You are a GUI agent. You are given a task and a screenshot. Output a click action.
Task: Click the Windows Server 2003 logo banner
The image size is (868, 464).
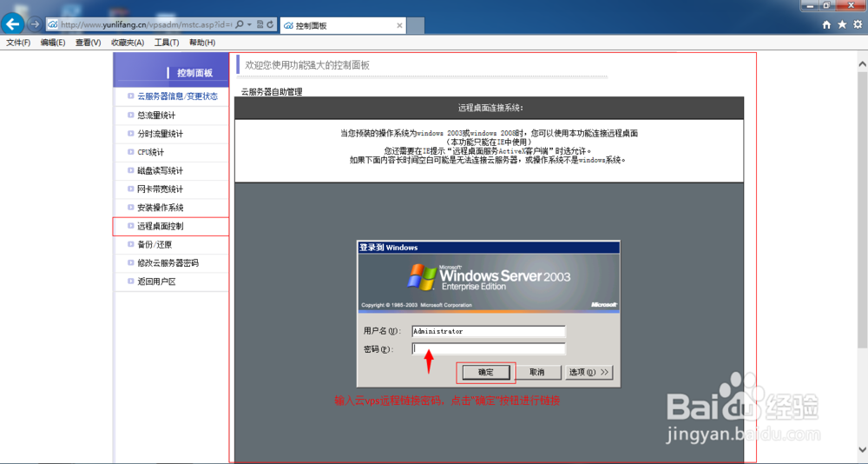[x=489, y=282]
